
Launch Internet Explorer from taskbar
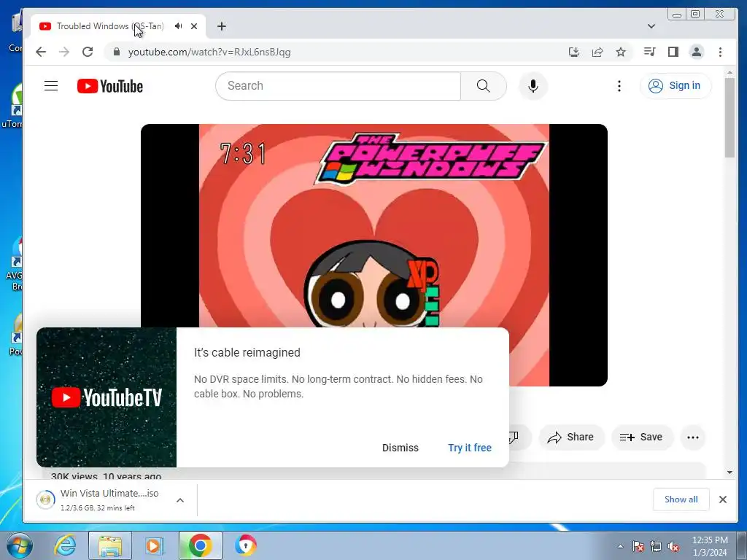65,545
